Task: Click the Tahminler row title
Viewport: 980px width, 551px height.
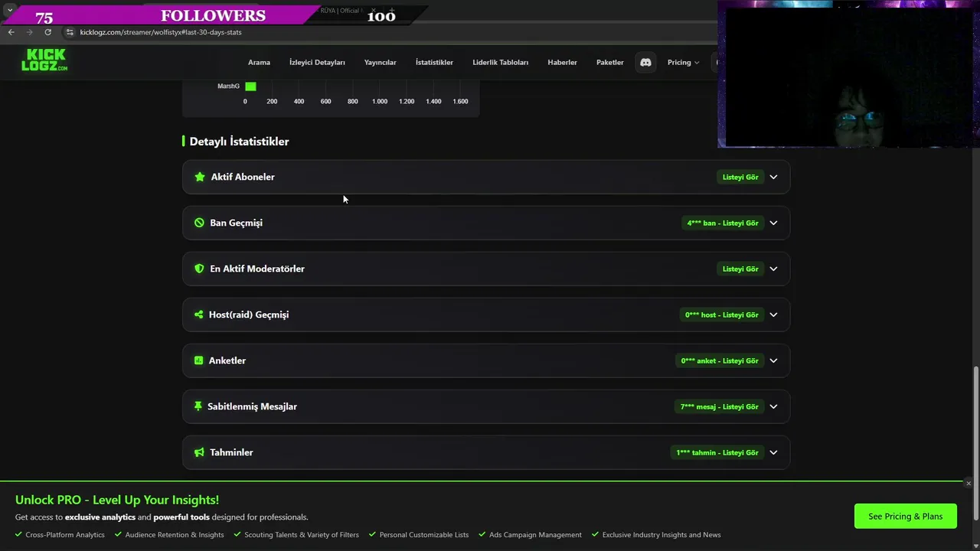Action: [x=231, y=452]
